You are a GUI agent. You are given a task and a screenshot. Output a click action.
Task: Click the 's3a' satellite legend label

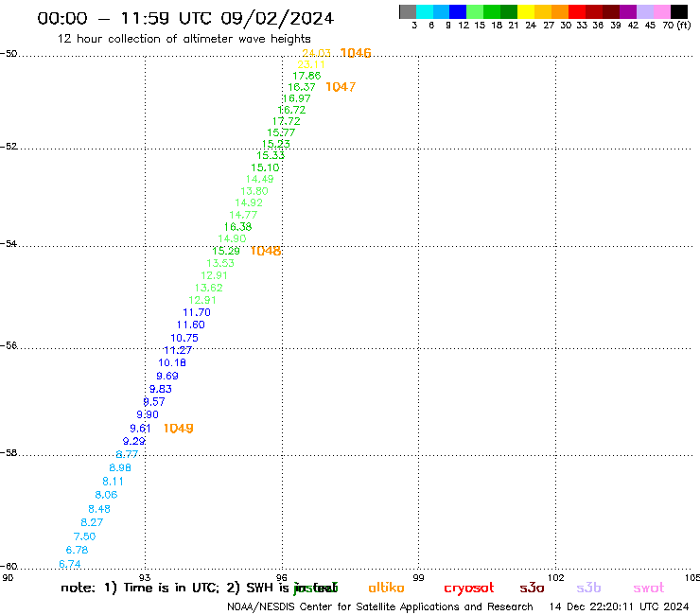(532, 588)
